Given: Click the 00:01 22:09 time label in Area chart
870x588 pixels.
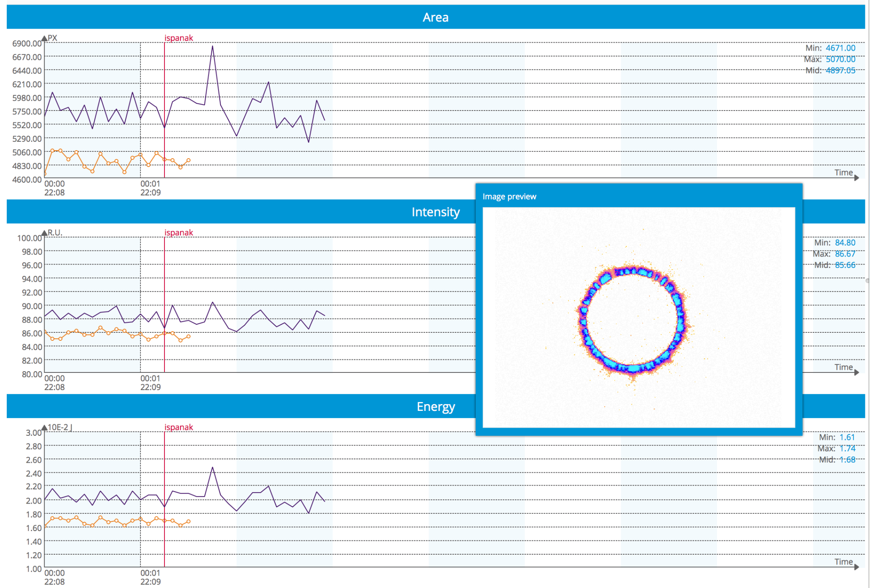Looking at the screenshot, I should (150, 188).
